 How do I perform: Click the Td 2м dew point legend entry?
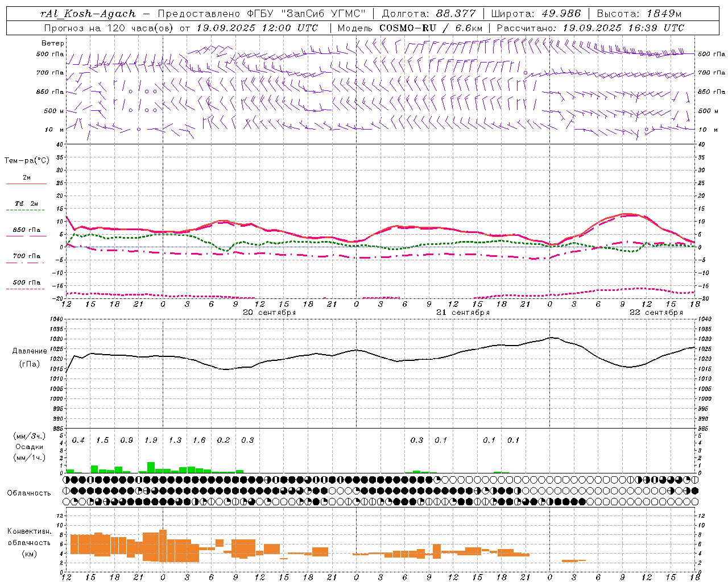(x=26, y=203)
